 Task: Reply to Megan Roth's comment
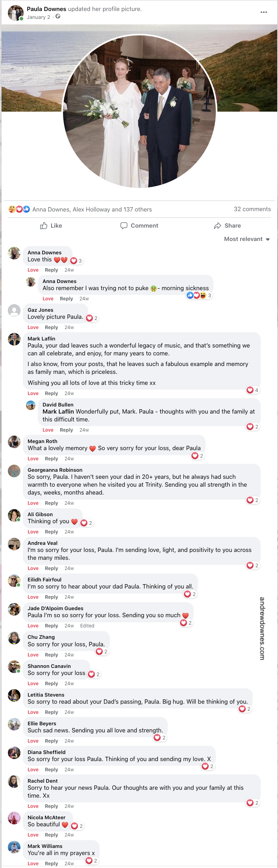pyautogui.click(x=52, y=458)
